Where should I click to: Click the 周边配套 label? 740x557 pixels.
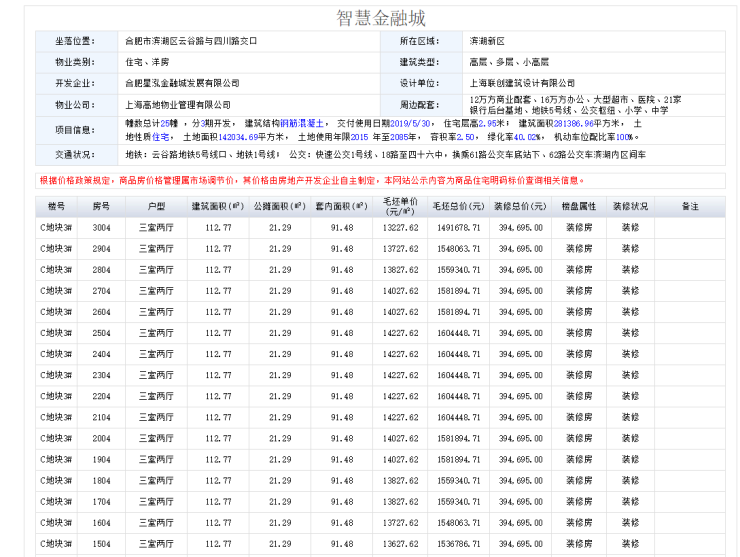[x=420, y=105]
